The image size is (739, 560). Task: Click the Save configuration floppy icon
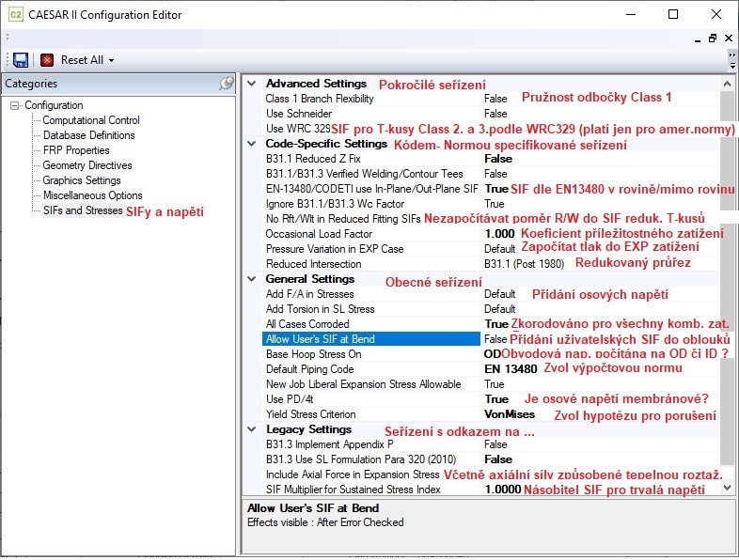click(21, 60)
